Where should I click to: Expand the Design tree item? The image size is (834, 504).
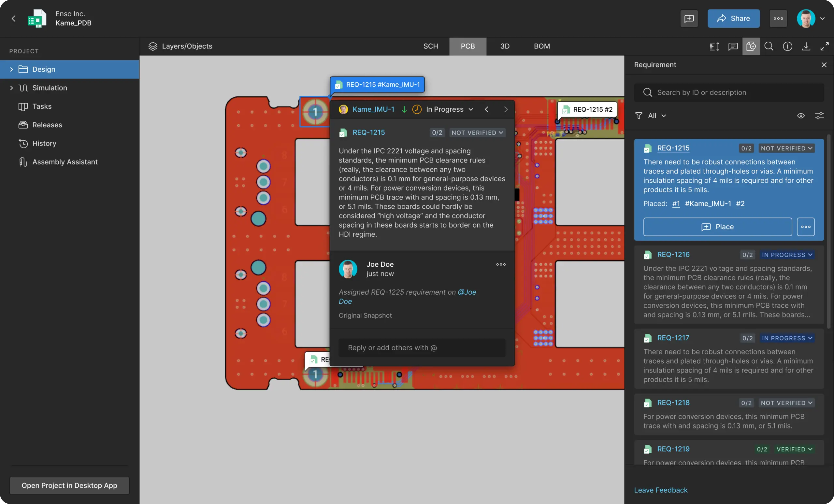(11, 69)
